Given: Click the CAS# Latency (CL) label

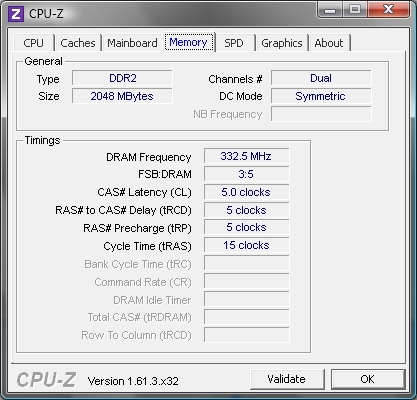Looking at the screenshot, I should click(144, 192).
